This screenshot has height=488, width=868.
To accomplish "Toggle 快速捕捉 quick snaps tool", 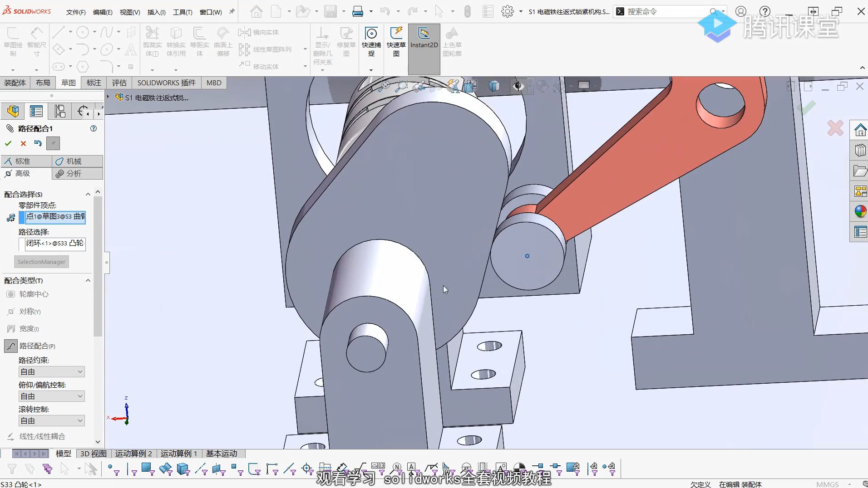I will click(x=371, y=42).
